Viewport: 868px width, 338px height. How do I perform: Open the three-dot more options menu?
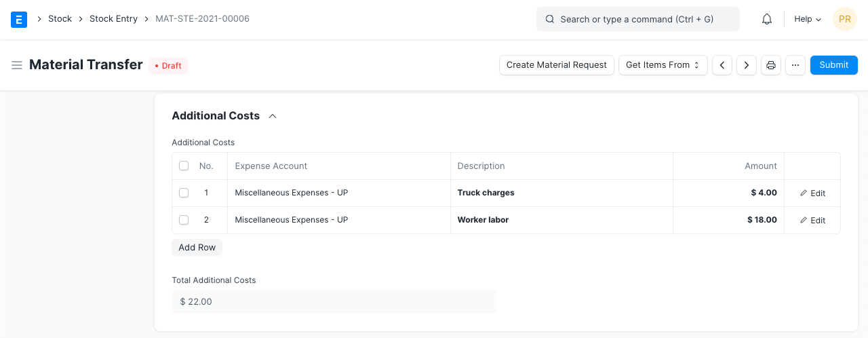coord(795,65)
